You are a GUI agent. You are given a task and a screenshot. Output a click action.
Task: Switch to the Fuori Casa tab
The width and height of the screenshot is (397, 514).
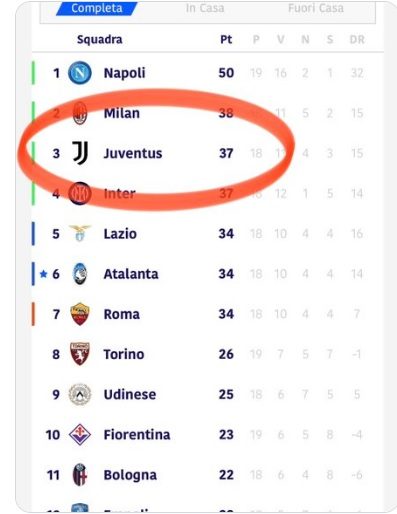[316, 8]
